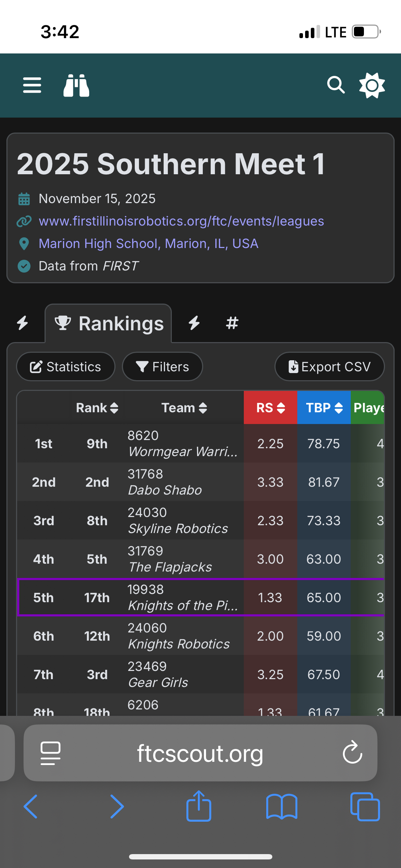Open the first lightning bolt tab
This screenshot has height=868, width=401.
click(x=23, y=323)
